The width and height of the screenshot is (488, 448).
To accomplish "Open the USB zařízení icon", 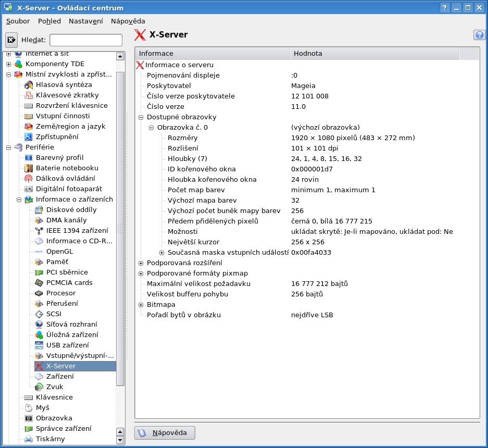I will coord(39,345).
